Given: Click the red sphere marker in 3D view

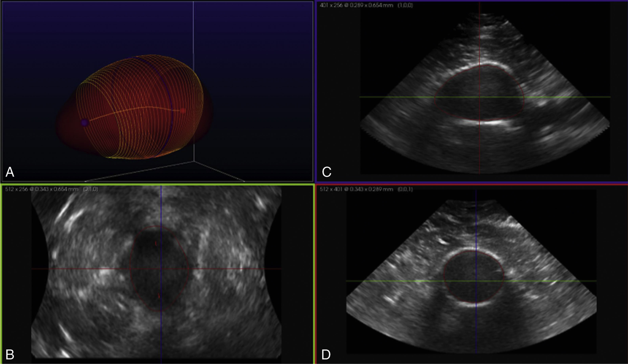Looking at the screenshot, I should point(183,111).
